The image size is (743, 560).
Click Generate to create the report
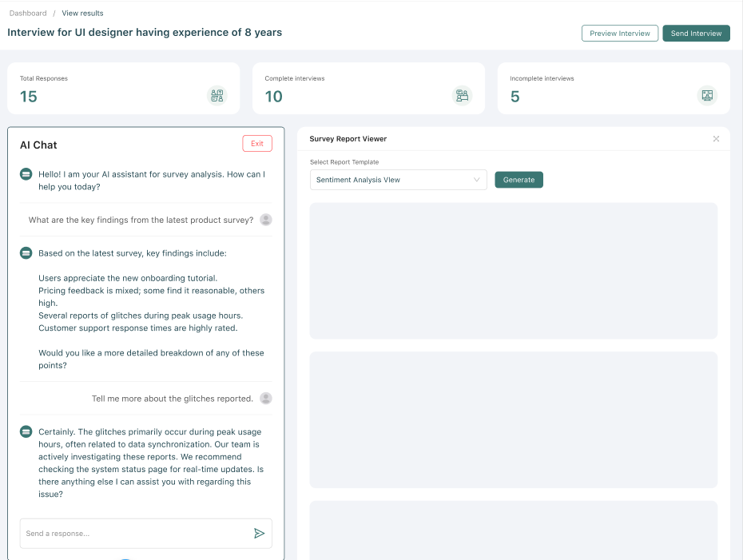[x=519, y=180]
